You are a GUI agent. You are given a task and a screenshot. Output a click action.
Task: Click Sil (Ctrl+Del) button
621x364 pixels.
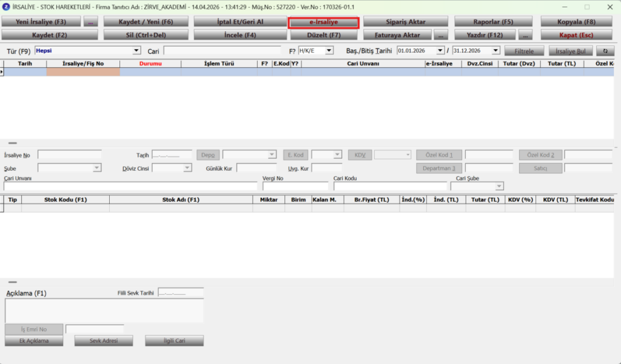pyautogui.click(x=146, y=35)
